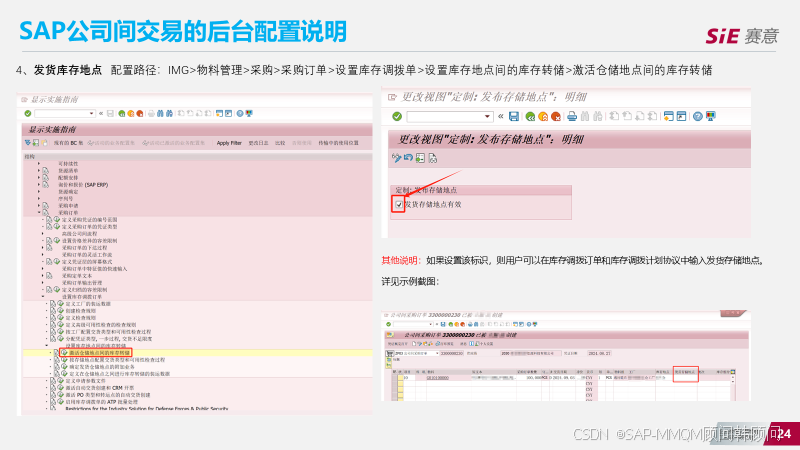Viewport: 800px width, 450px height.
Task: Click the red Cancel icon in the 更改视图 window
Action: point(556,117)
